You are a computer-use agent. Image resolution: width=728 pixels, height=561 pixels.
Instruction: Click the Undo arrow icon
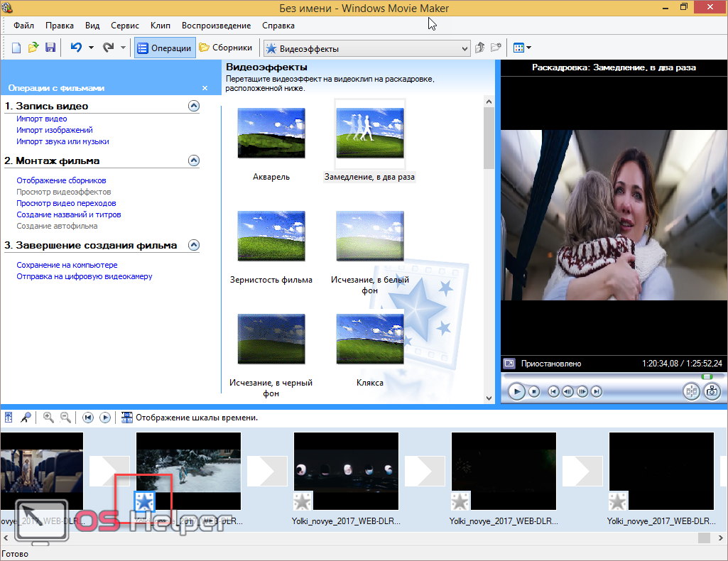click(75, 48)
